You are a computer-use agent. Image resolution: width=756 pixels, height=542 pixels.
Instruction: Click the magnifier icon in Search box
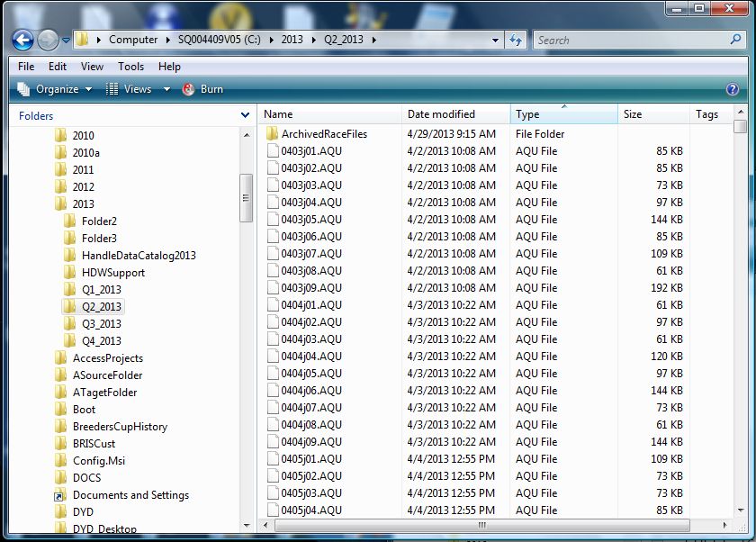[735, 40]
